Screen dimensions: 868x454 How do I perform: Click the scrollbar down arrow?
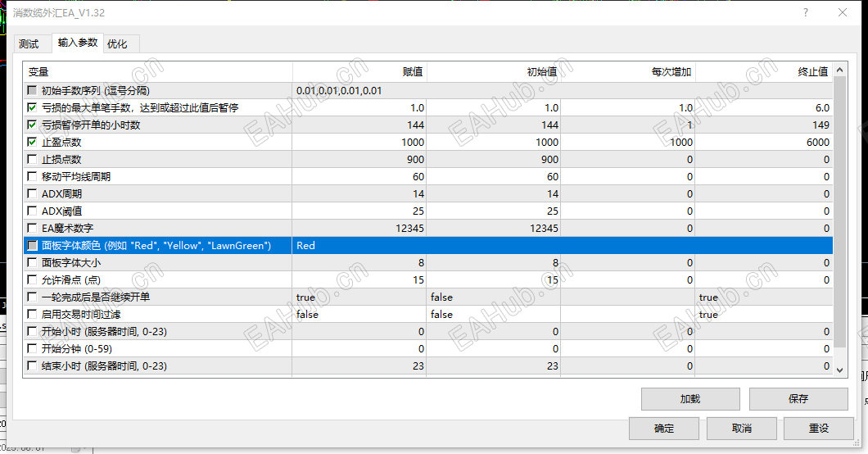click(840, 370)
